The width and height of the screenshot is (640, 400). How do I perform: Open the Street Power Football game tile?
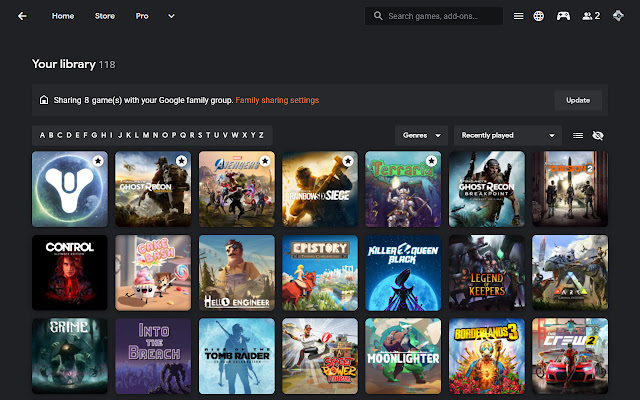(x=320, y=356)
